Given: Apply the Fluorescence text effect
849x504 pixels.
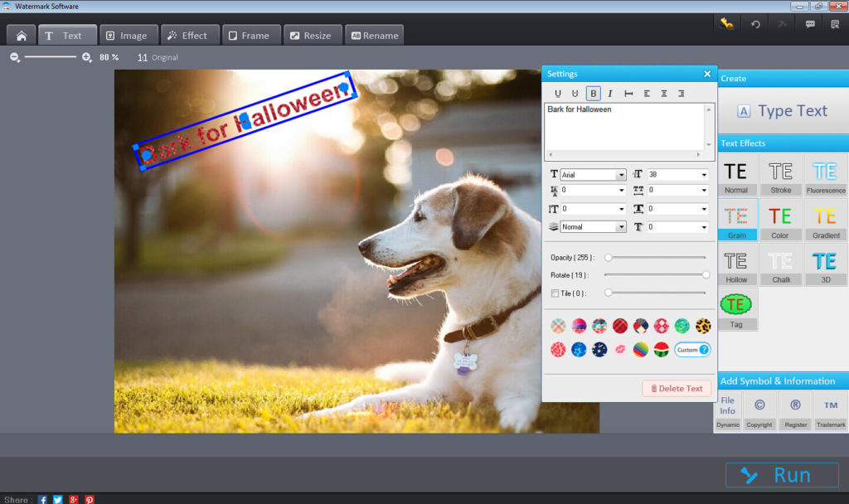Looking at the screenshot, I should point(825,176).
